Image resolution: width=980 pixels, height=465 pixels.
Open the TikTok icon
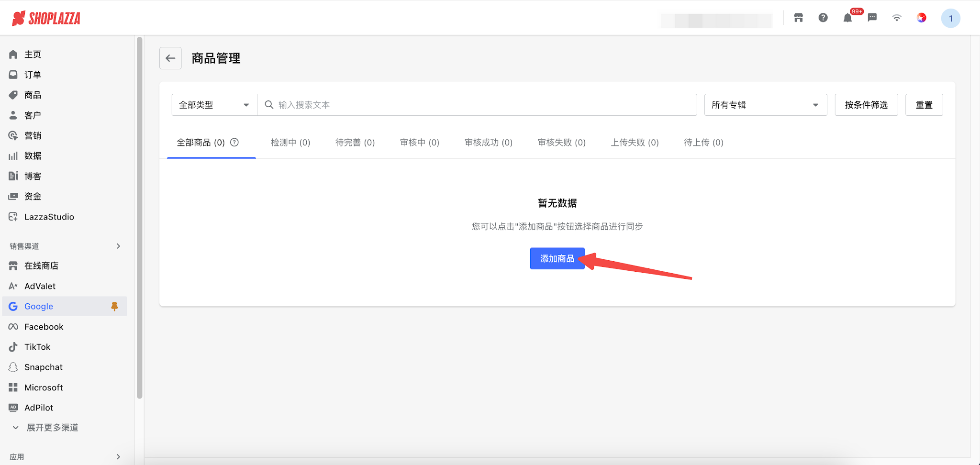(x=13, y=347)
